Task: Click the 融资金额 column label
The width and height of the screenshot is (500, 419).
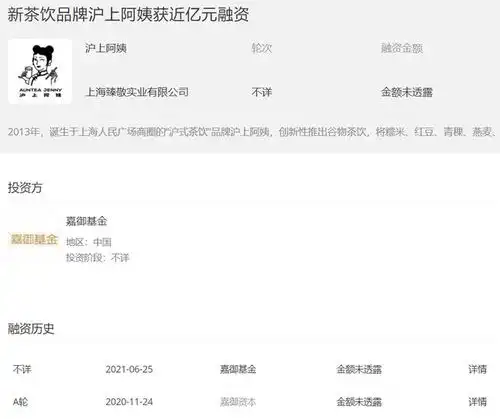Action: click(402, 48)
